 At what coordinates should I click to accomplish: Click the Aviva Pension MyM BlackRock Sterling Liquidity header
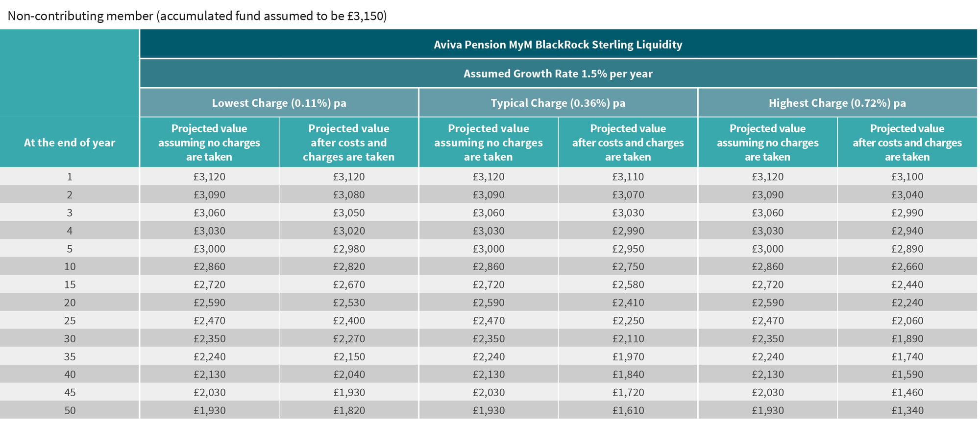pyautogui.click(x=558, y=45)
